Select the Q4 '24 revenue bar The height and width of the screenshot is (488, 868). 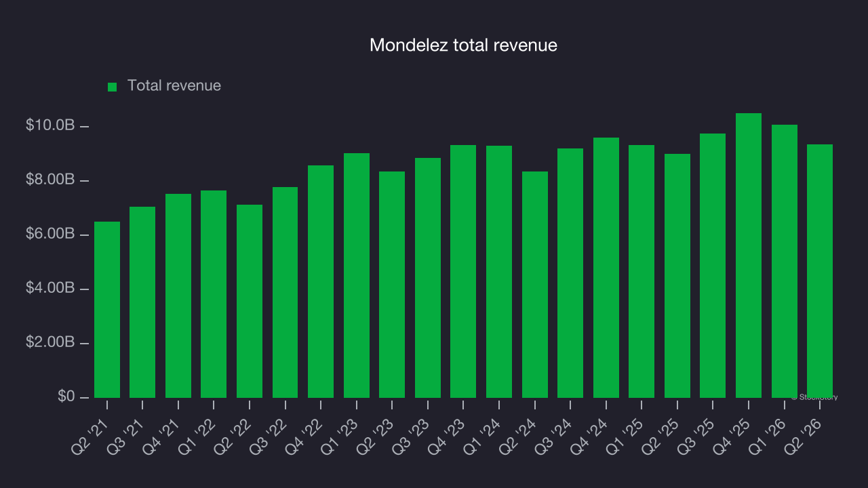coord(606,268)
